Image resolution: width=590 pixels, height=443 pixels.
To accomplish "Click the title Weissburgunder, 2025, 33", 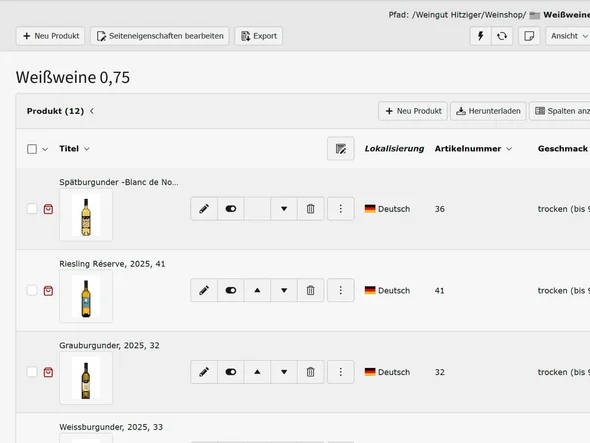I will 111,427.
